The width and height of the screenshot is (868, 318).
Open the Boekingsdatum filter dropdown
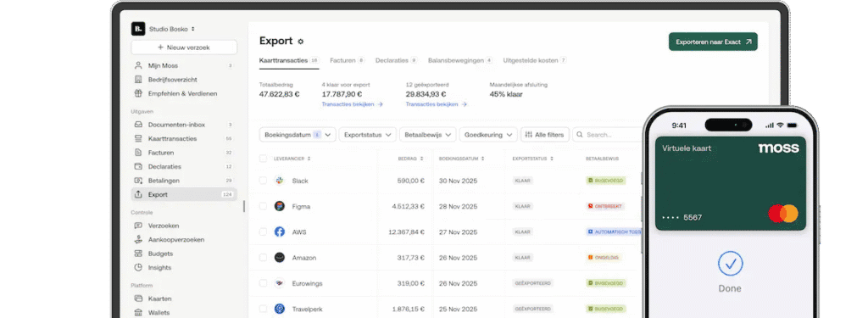click(298, 135)
